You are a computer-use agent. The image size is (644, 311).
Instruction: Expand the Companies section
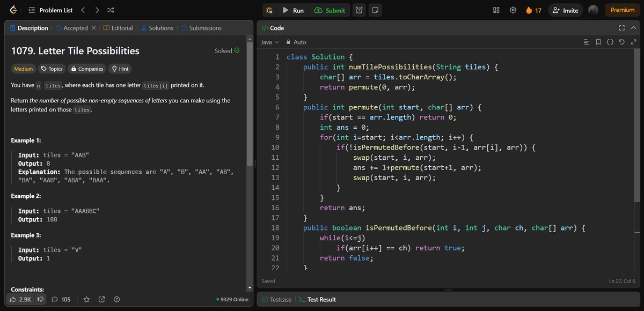[x=87, y=69]
